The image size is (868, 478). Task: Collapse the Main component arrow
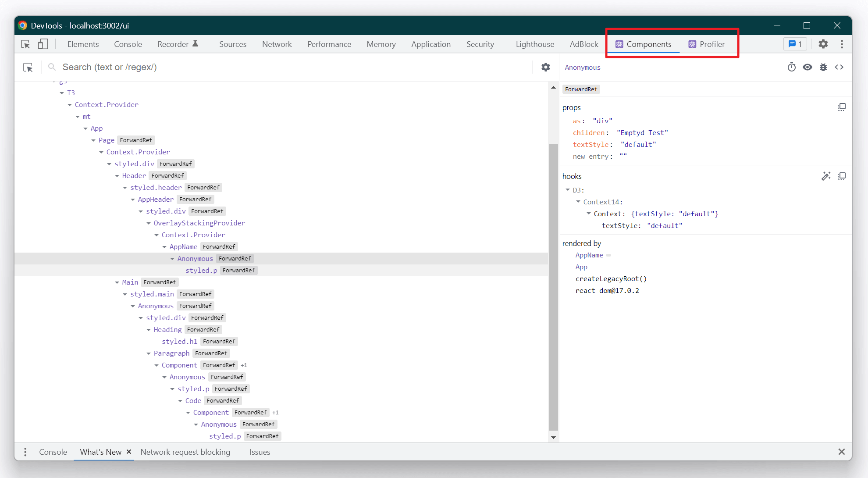click(x=117, y=282)
